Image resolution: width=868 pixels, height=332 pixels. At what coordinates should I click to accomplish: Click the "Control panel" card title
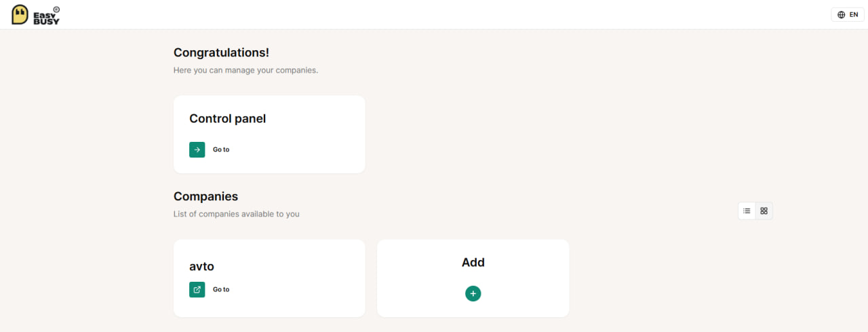(227, 119)
